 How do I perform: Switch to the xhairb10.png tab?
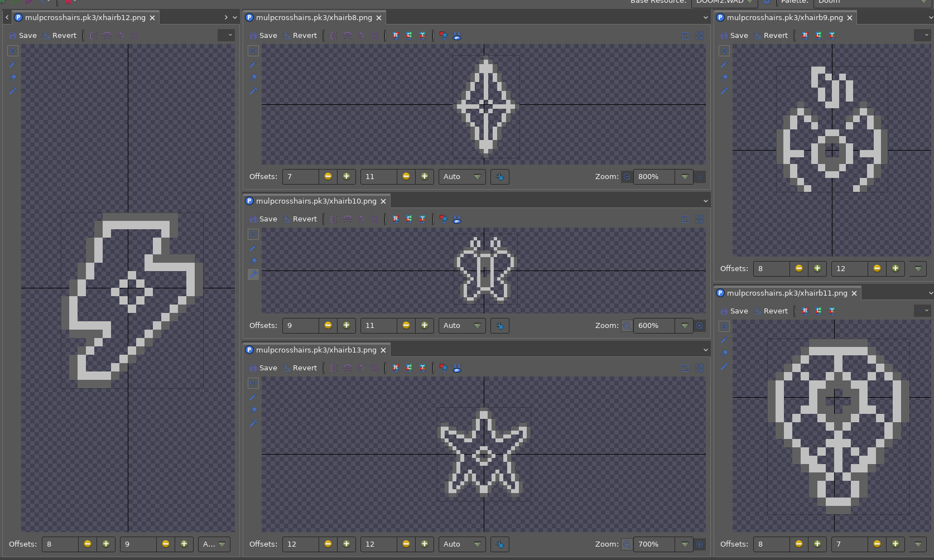pyautogui.click(x=316, y=201)
